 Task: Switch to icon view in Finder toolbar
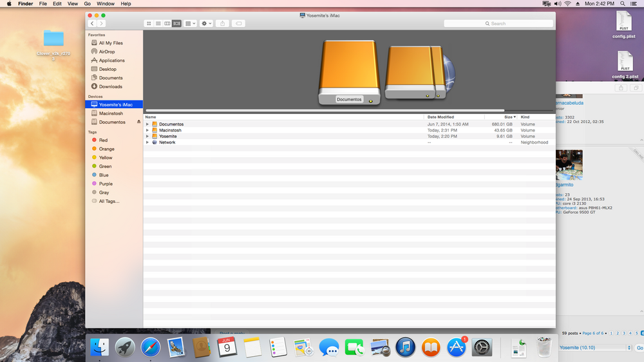149,23
